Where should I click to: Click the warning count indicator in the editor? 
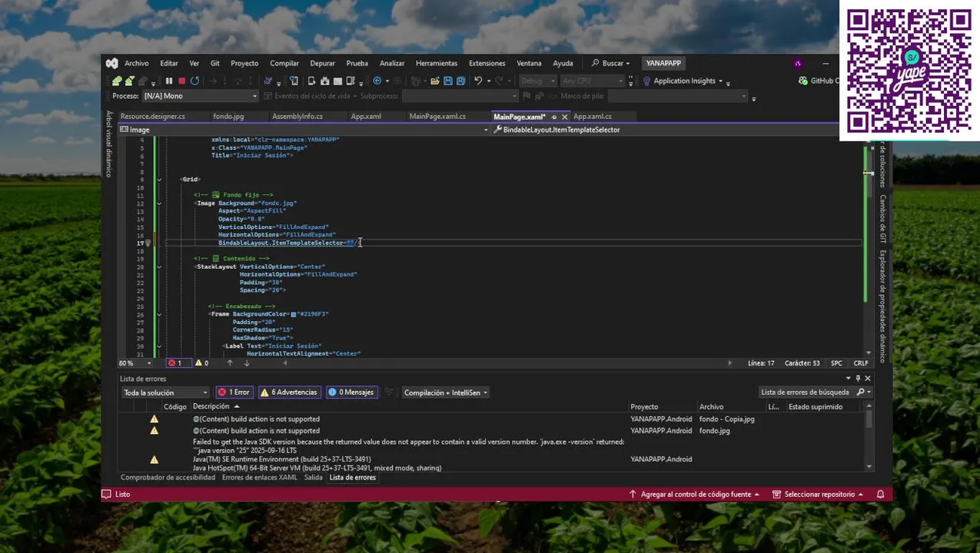(202, 363)
